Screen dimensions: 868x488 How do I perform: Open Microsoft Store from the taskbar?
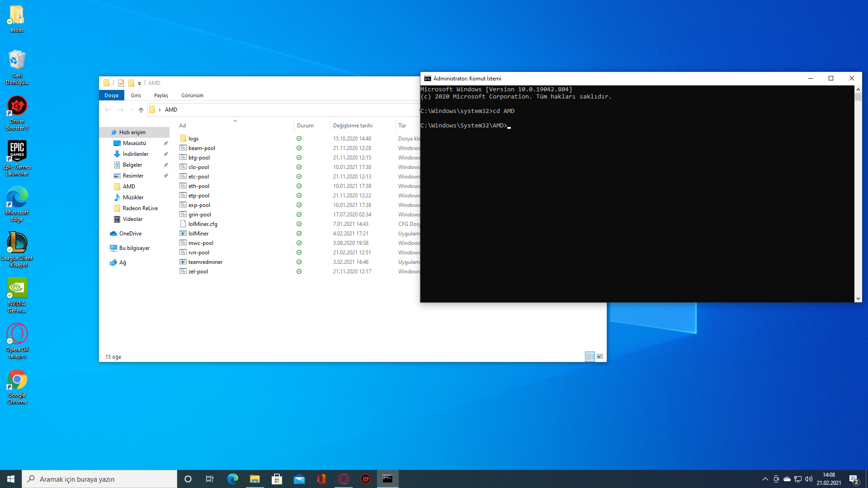pos(277,479)
